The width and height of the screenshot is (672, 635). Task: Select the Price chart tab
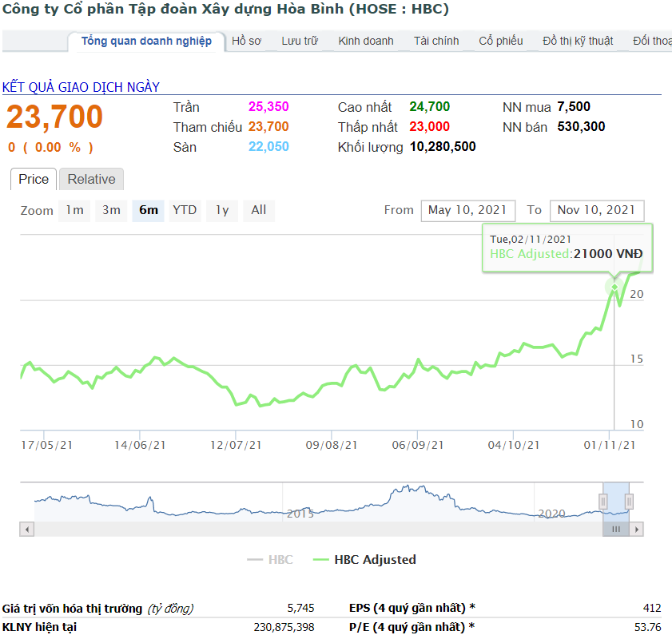pyautogui.click(x=34, y=179)
